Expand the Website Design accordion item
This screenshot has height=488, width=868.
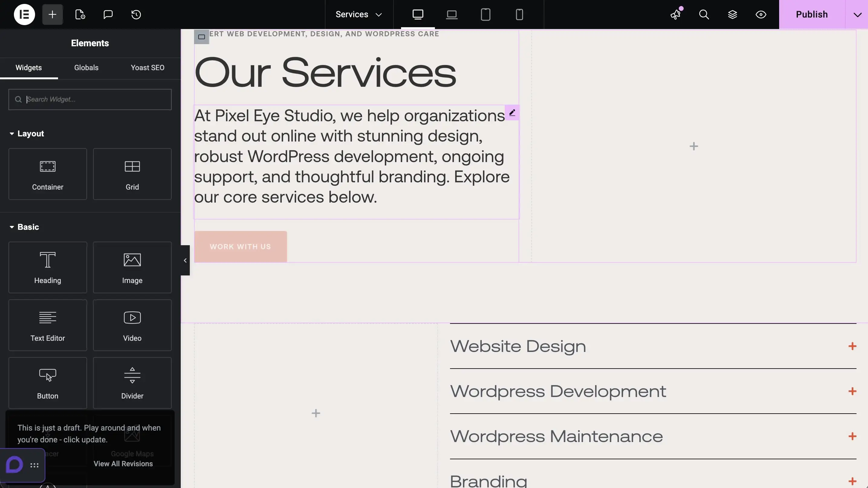(x=852, y=346)
